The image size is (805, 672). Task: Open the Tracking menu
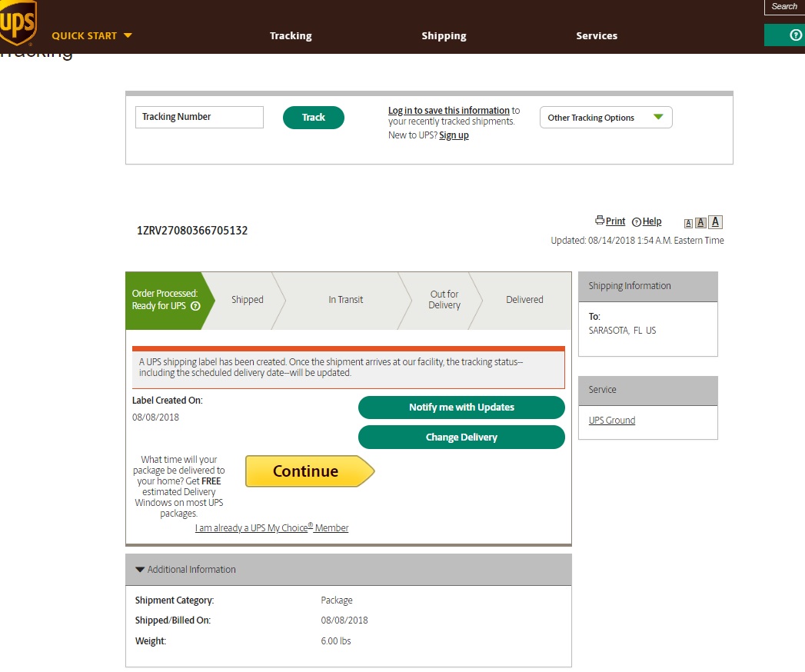pos(291,35)
